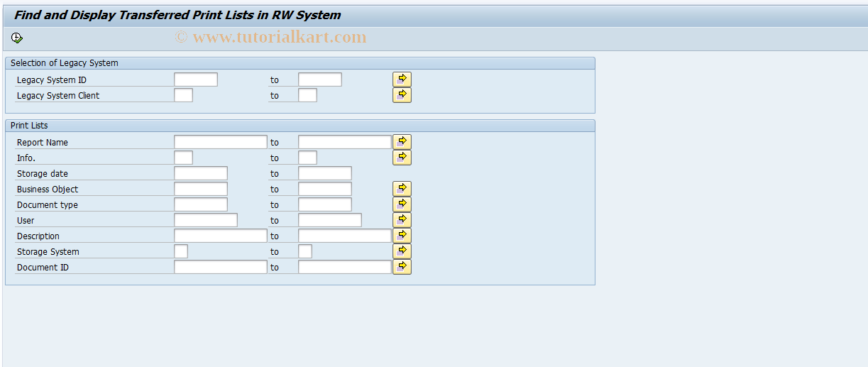Focus the Description from field
This screenshot has width=868, height=367.
[221, 236]
